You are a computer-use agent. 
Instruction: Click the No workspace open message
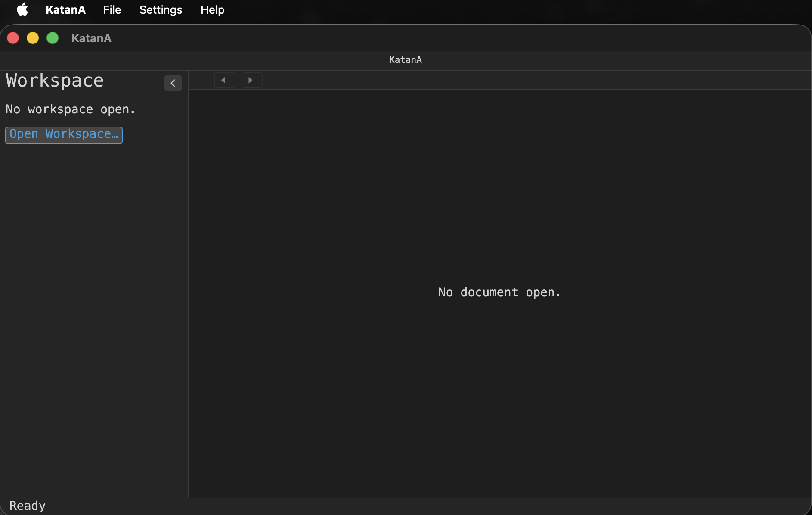click(70, 109)
